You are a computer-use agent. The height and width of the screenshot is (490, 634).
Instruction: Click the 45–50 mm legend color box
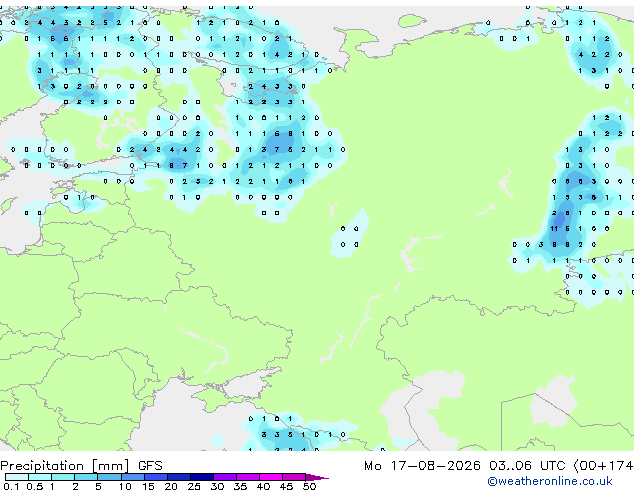point(294,477)
